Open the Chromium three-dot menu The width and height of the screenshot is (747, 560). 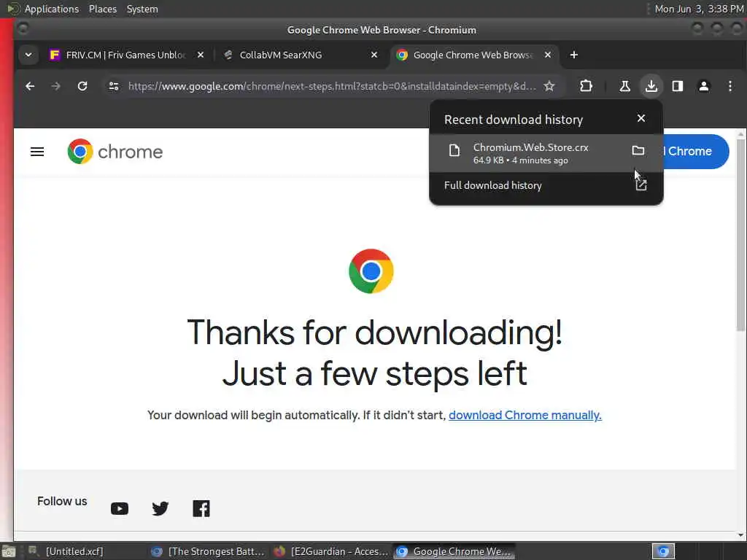pos(729,86)
